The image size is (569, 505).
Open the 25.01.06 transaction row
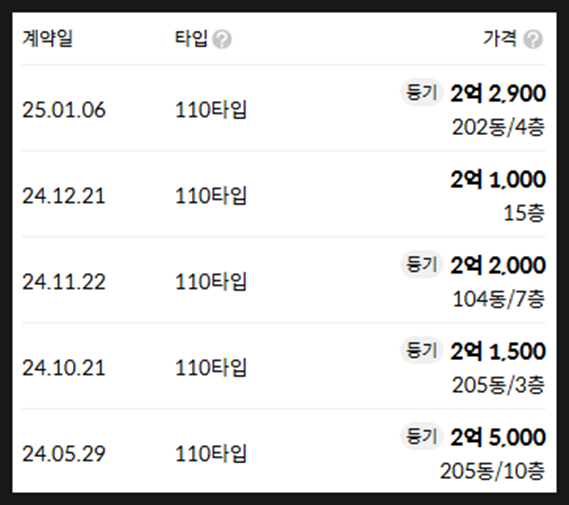click(x=283, y=108)
